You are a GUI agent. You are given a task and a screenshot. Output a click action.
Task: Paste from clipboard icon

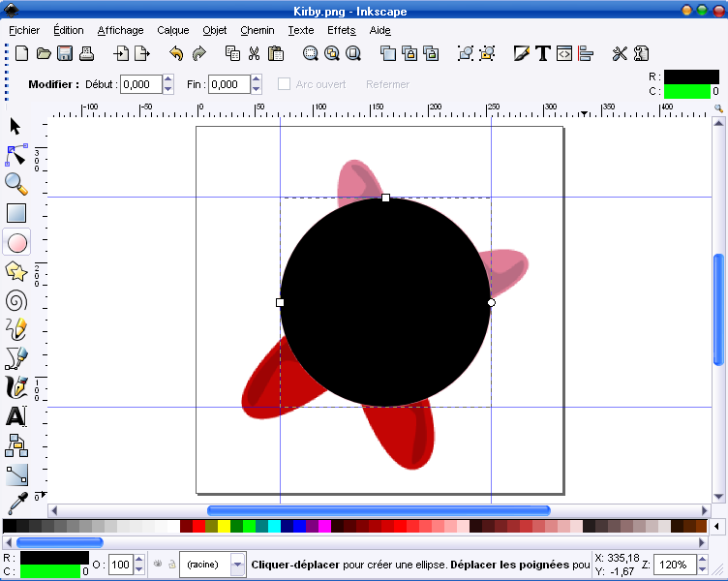coord(275,53)
